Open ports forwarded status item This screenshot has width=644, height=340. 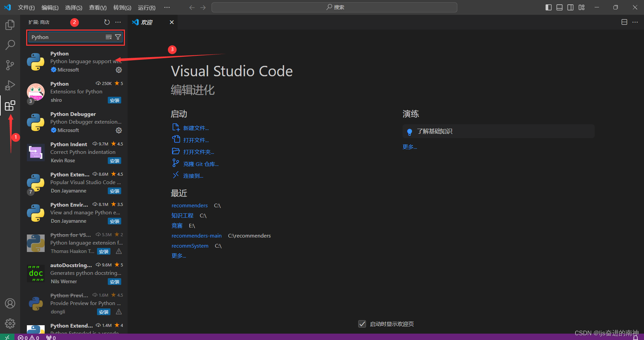(51, 337)
